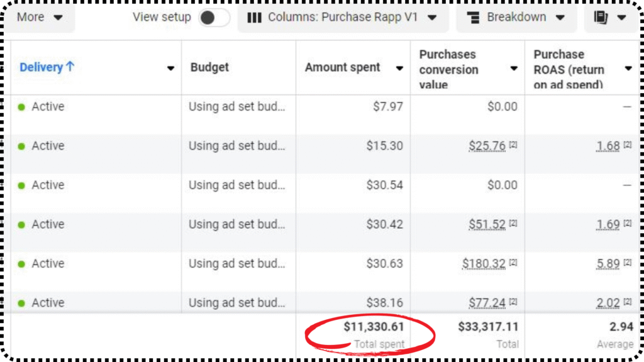644x362 pixels.
Task: Click the $180.32 purchases conversion value
Action: click(484, 263)
